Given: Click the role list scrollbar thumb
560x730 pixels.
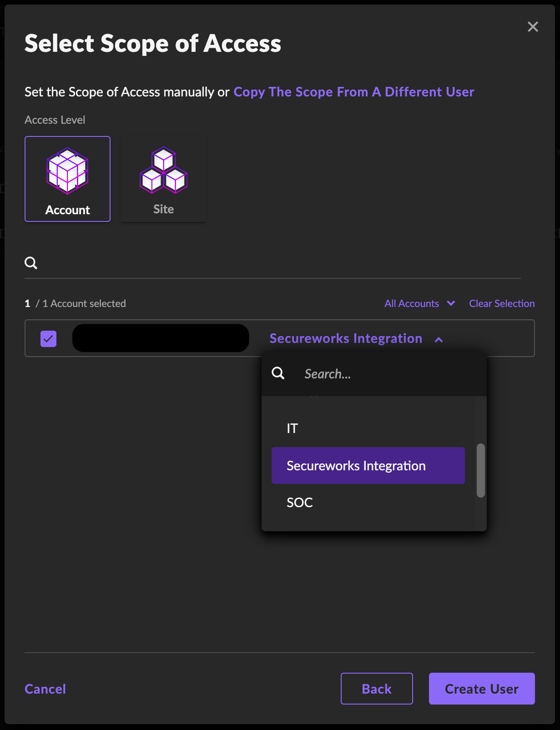Looking at the screenshot, I should click(x=480, y=470).
